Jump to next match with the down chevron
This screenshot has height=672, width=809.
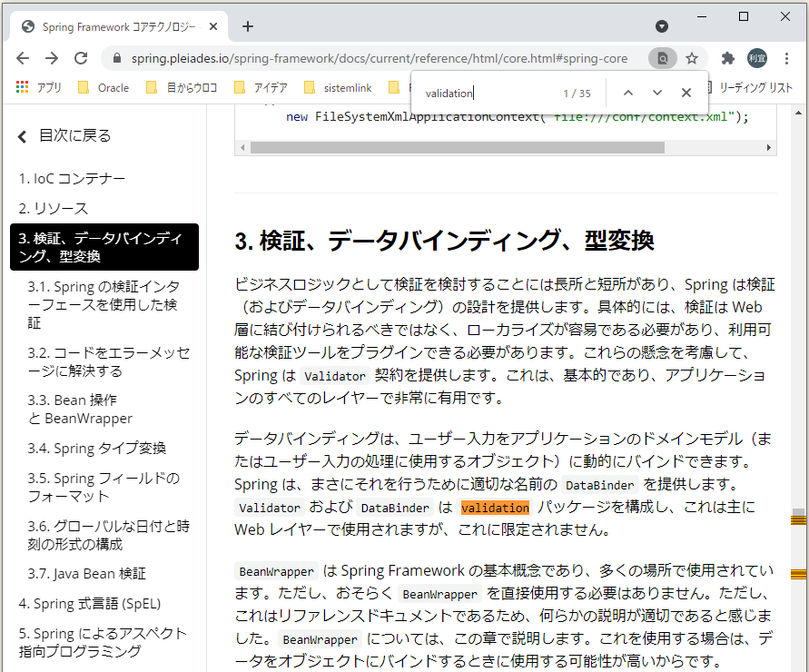(x=656, y=92)
